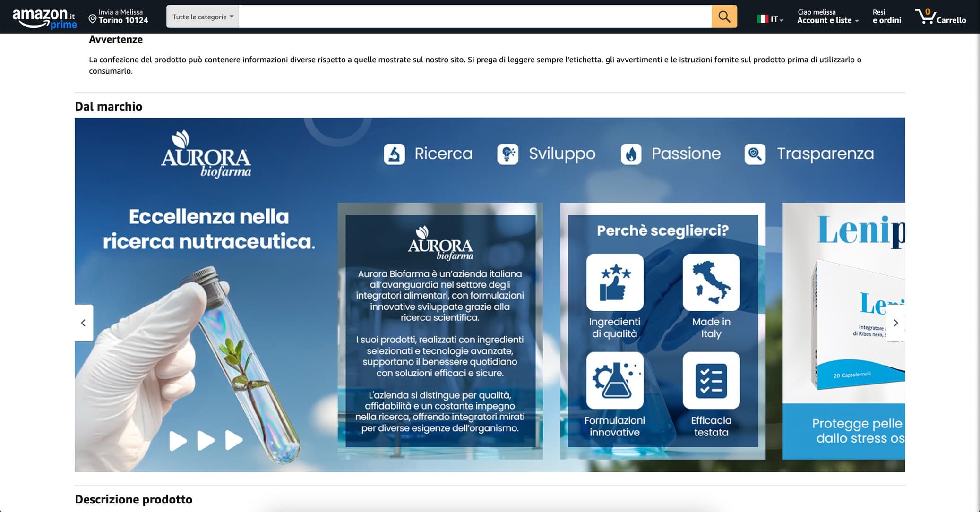Click the Dal marchio heading

click(108, 106)
